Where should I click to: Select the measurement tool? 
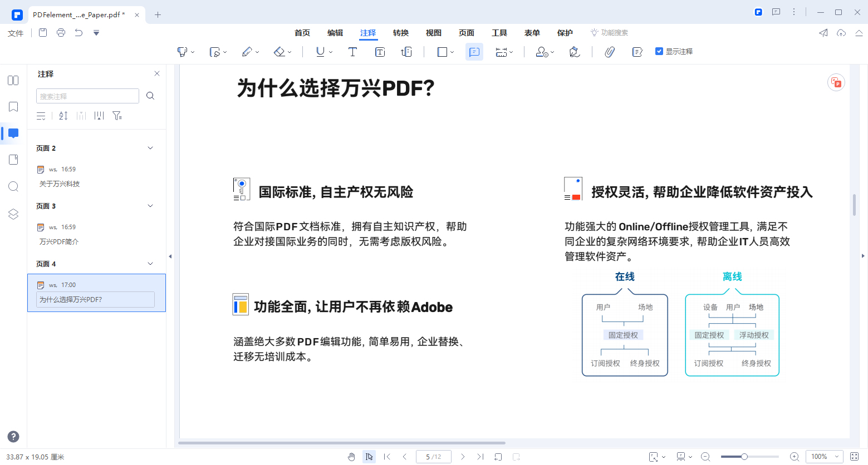(501, 52)
